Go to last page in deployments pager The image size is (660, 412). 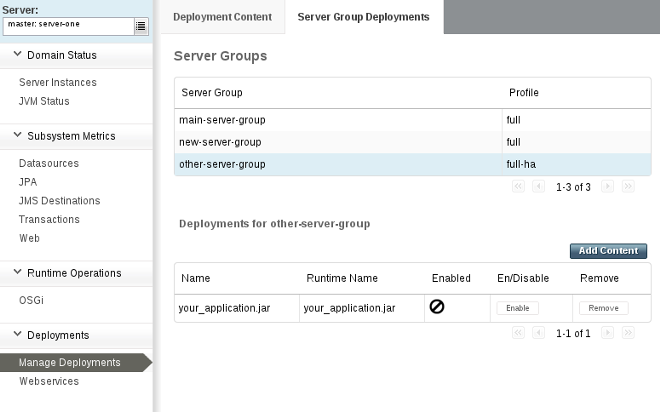click(628, 332)
